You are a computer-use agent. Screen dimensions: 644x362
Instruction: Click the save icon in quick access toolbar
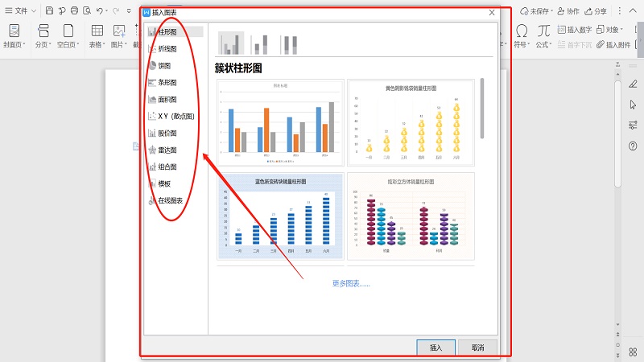[49, 11]
